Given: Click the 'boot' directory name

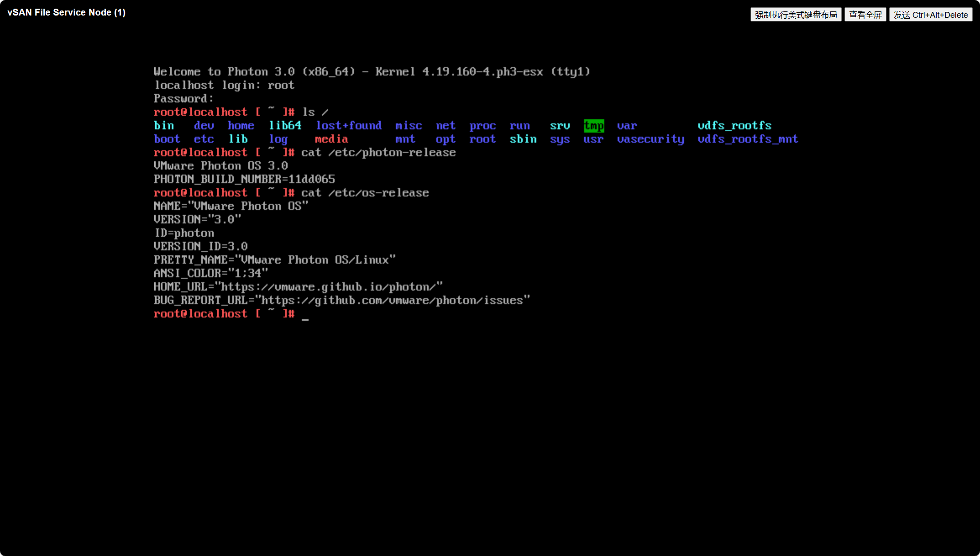Looking at the screenshot, I should [x=167, y=139].
